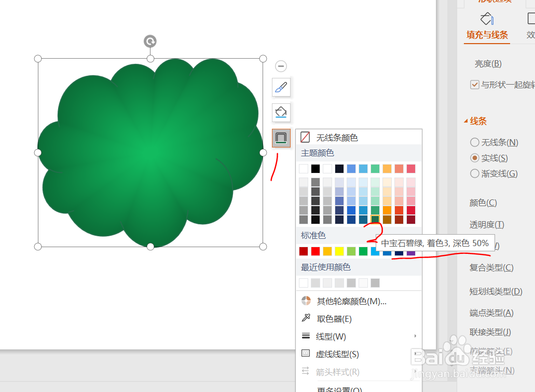This screenshot has height=392, width=535.
Task: Click the 透明度(T) label
Action: tap(487, 225)
